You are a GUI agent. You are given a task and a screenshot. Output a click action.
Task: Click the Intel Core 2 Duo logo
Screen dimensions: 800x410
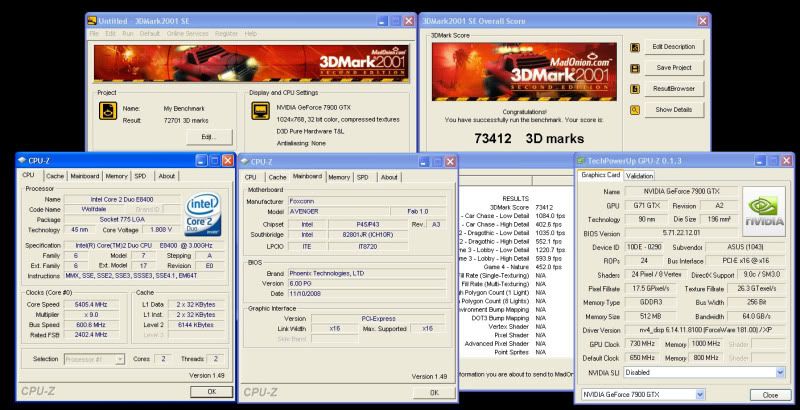203,214
